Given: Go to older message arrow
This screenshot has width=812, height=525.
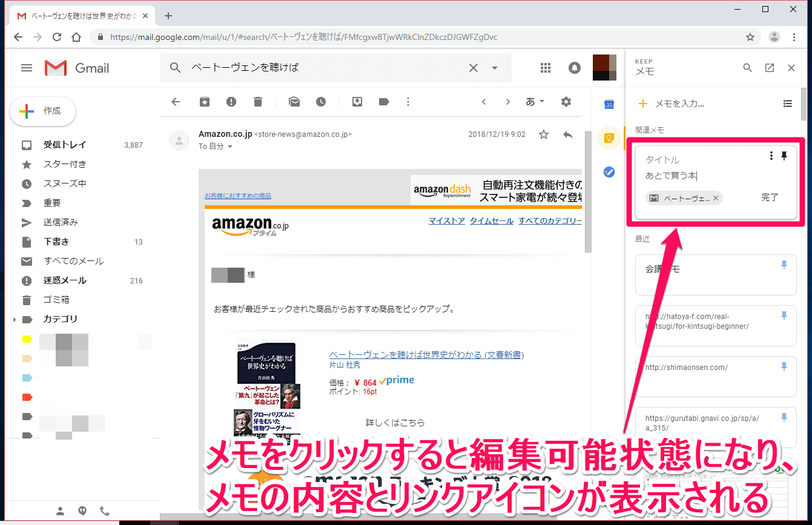Looking at the screenshot, I should coord(508,102).
